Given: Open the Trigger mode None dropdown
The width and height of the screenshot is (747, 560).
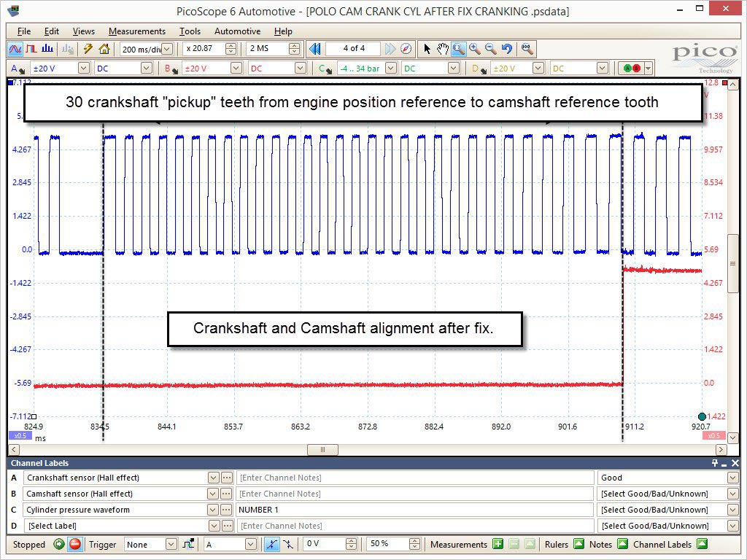Looking at the screenshot, I should (171, 544).
